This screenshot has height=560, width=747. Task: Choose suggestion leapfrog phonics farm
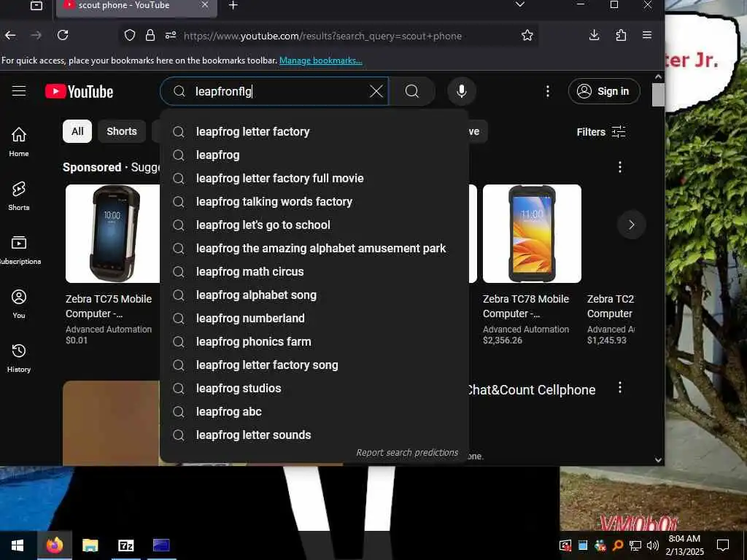(x=314, y=342)
